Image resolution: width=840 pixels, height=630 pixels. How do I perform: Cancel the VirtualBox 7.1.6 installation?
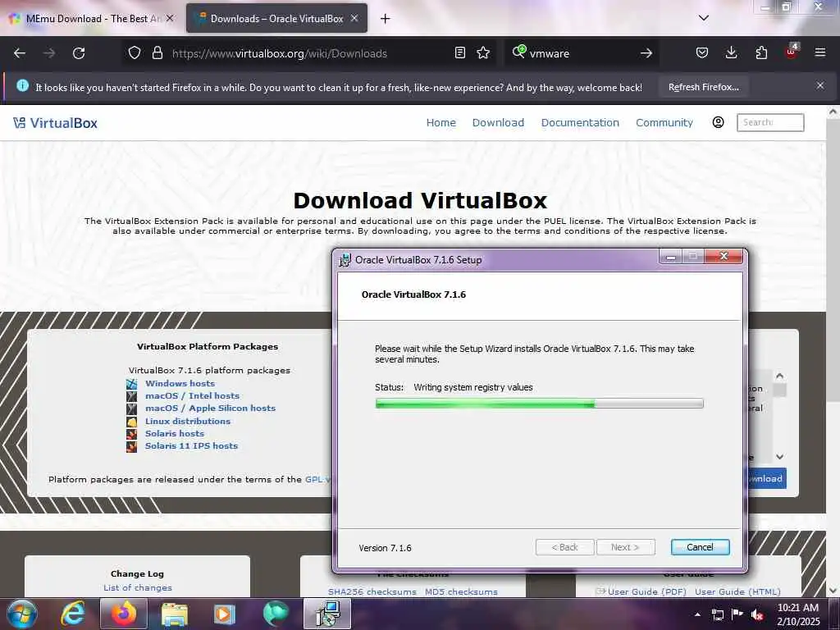pyautogui.click(x=700, y=547)
